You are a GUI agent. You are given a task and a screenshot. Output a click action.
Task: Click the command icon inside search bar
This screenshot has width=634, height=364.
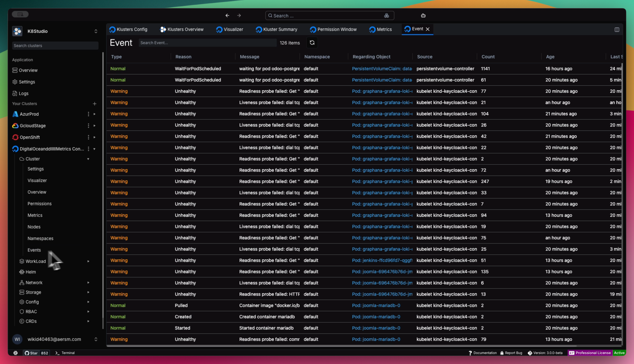(x=387, y=16)
